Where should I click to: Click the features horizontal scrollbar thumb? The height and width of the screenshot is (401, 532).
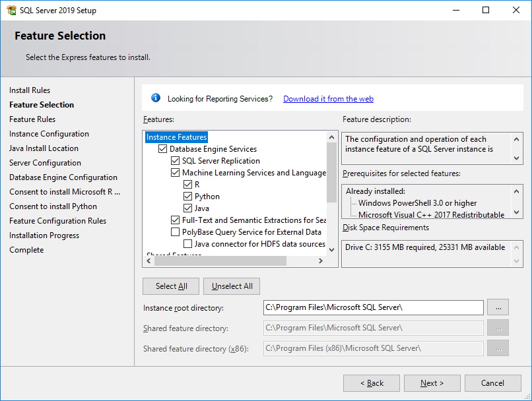click(220, 261)
